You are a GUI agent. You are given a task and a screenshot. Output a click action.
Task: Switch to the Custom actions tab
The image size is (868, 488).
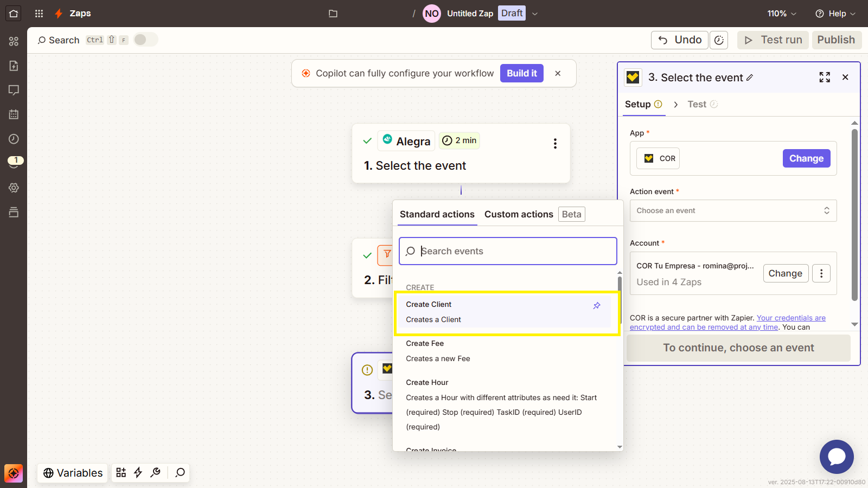tap(519, 215)
